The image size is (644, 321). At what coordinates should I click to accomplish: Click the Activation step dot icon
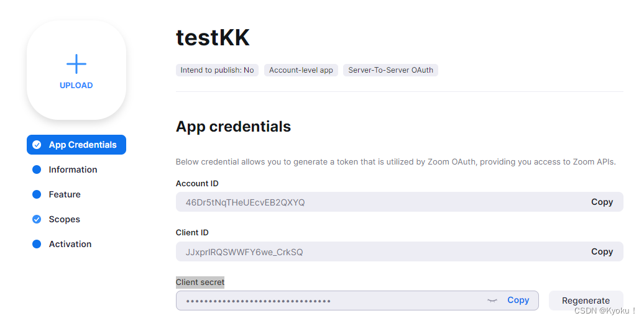tap(37, 244)
